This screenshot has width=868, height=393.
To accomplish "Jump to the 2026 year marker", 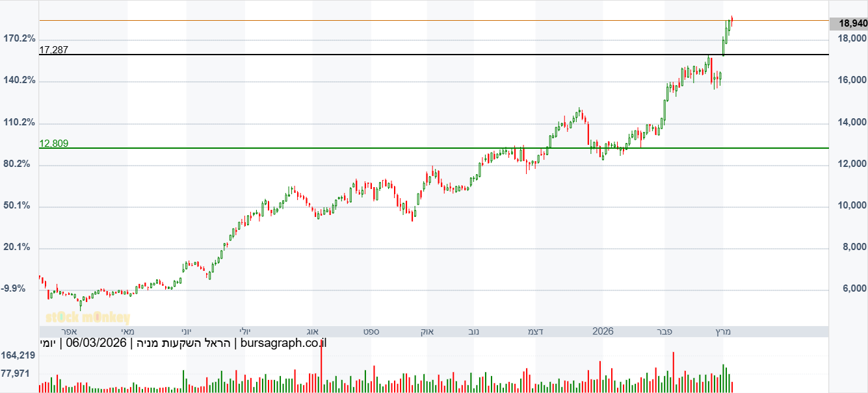I will tap(603, 331).
